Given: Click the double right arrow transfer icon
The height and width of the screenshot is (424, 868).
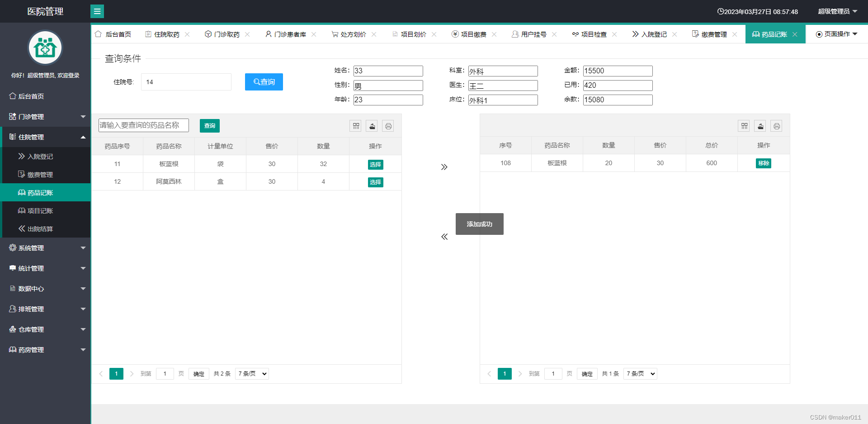Looking at the screenshot, I should pyautogui.click(x=444, y=167).
